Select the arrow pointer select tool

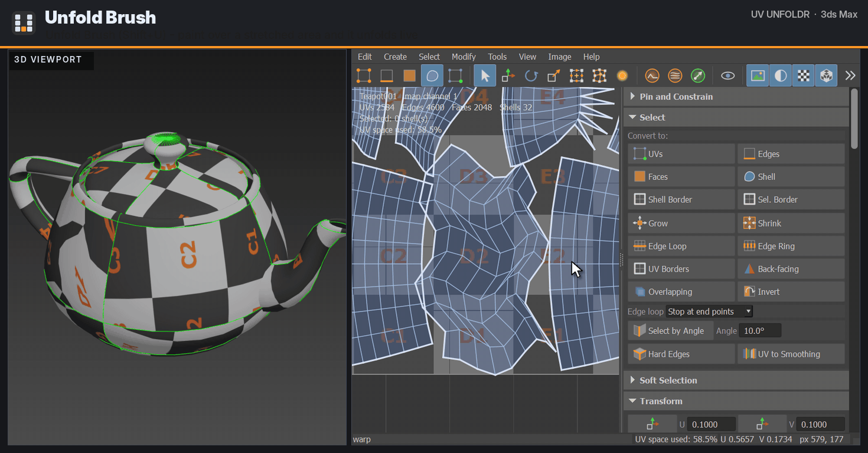(x=485, y=75)
